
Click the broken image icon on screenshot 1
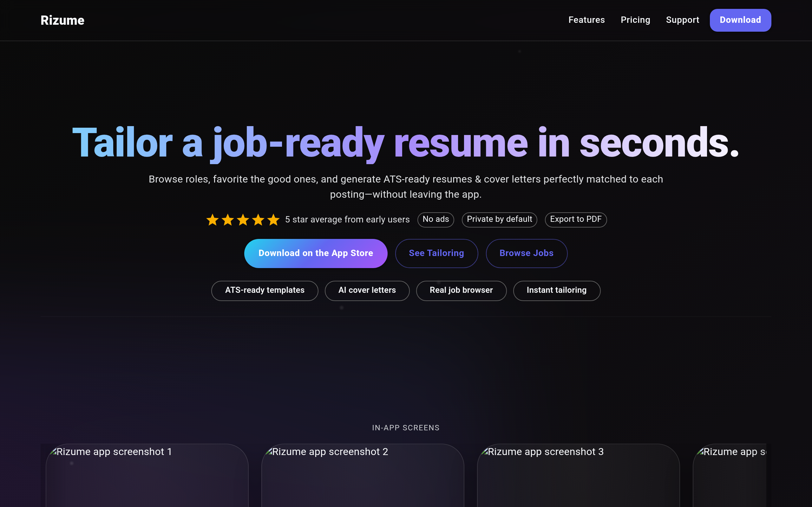53,452
